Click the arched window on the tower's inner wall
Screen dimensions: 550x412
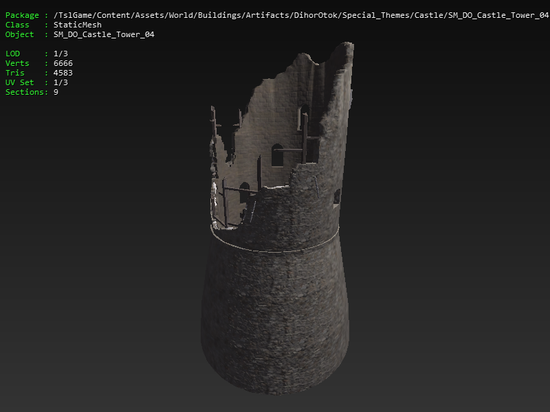click(x=277, y=155)
